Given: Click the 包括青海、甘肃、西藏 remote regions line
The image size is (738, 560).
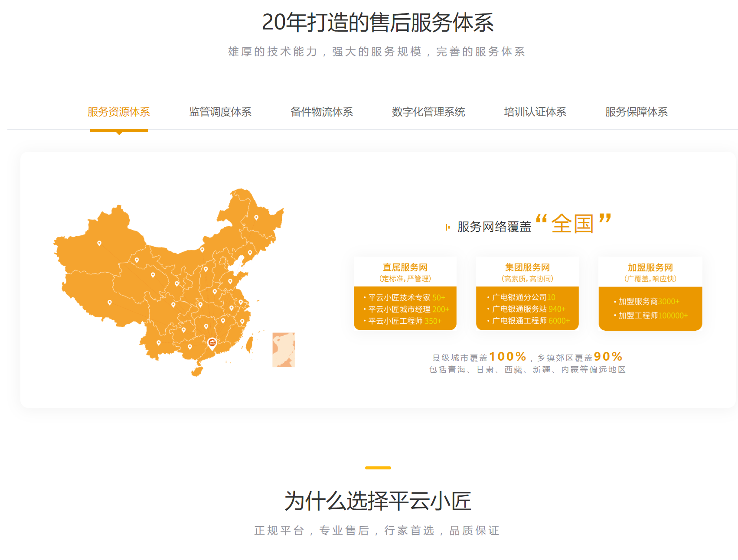Looking at the screenshot, I should (x=527, y=370).
